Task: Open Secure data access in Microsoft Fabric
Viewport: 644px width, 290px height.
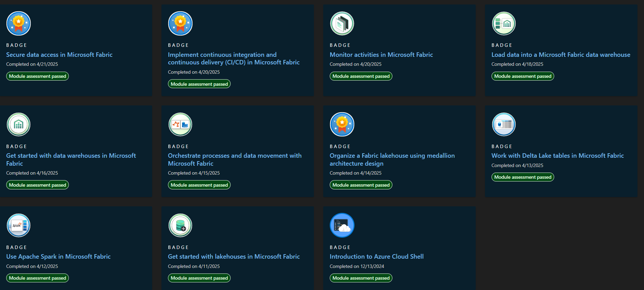Action: (x=59, y=55)
